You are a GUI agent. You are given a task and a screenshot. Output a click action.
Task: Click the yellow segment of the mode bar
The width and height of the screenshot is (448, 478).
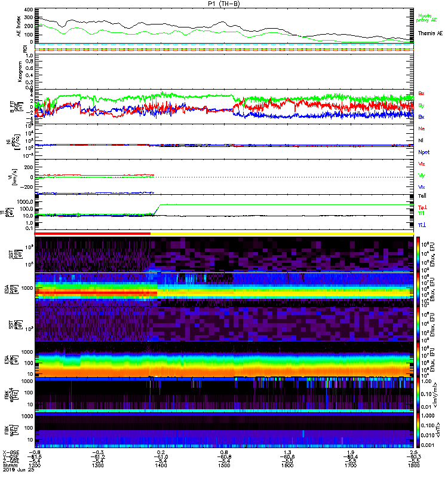point(282,234)
